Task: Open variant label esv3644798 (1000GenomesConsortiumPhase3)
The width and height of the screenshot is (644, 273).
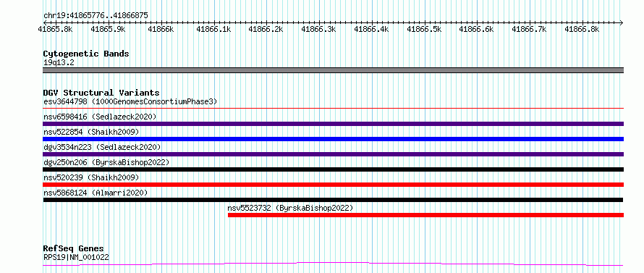Action: pos(130,101)
